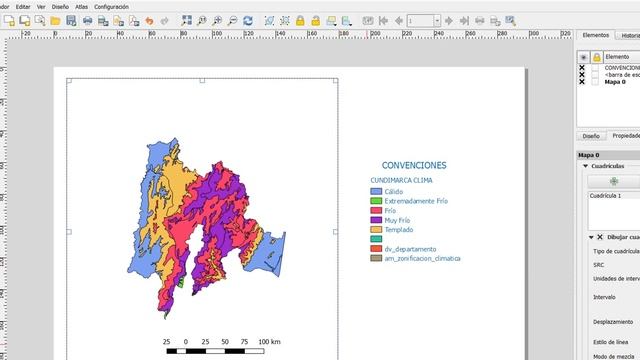The height and width of the screenshot is (360, 640).
Task: Click the Zoom full icon
Action: (x=187, y=20)
